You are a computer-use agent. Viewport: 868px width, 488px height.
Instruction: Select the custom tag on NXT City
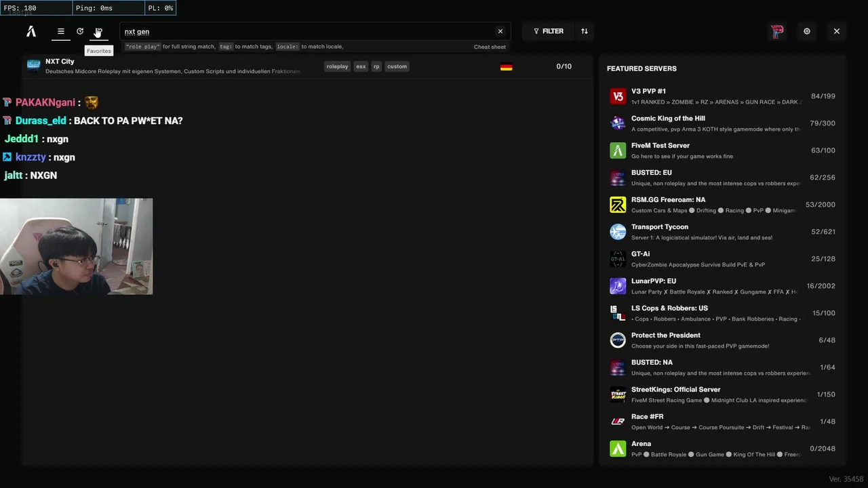click(x=397, y=66)
